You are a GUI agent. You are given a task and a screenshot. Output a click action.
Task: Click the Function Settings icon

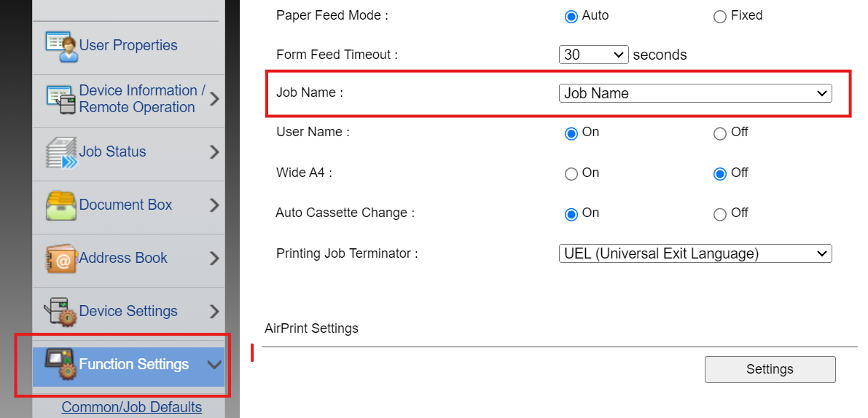(x=61, y=364)
